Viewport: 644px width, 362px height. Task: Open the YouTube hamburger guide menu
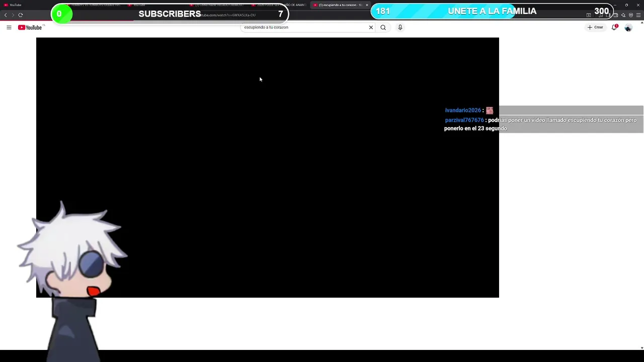tap(9, 28)
